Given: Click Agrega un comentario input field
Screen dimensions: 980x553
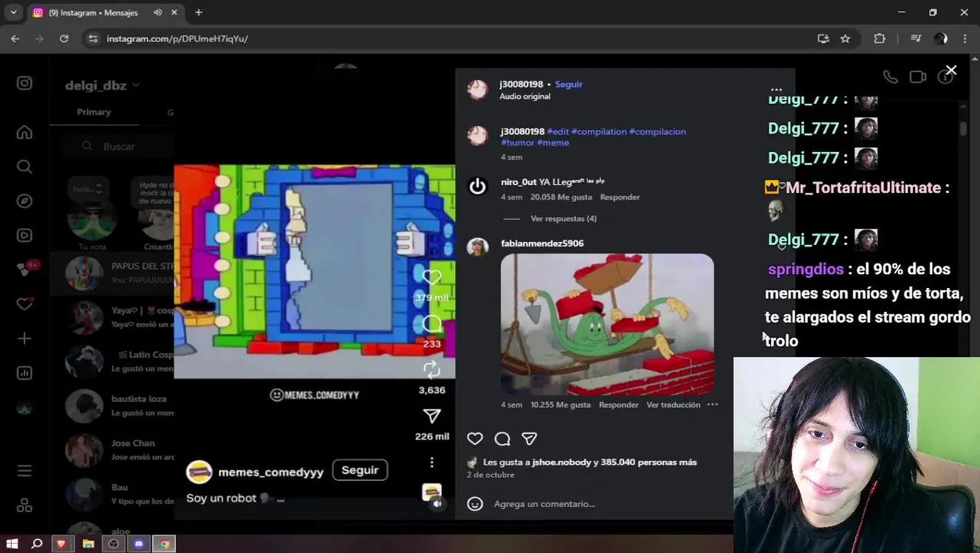Looking at the screenshot, I should pyautogui.click(x=544, y=504).
